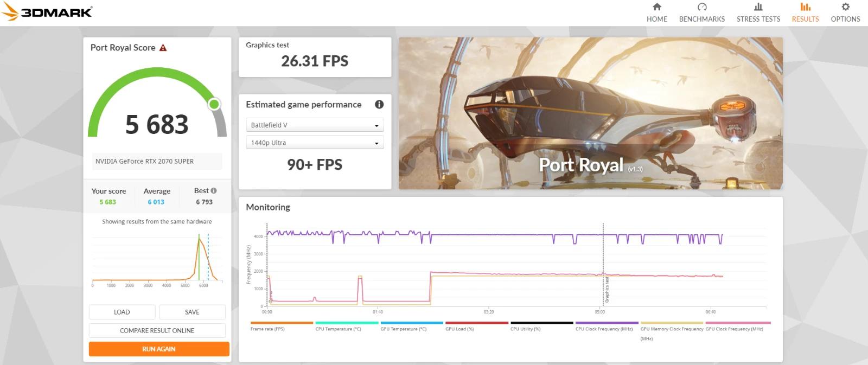Open the Stress Tests chart icon
This screenshot has height=365, width=868.
758,7
